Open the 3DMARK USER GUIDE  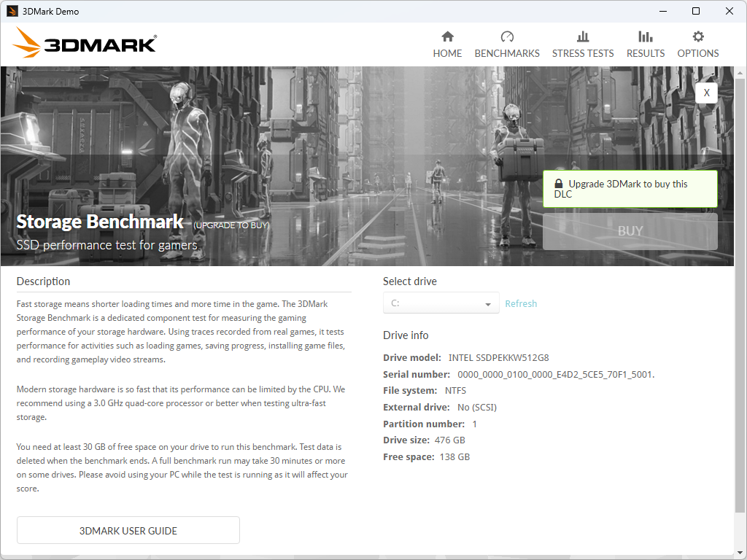tap(128, 530)
